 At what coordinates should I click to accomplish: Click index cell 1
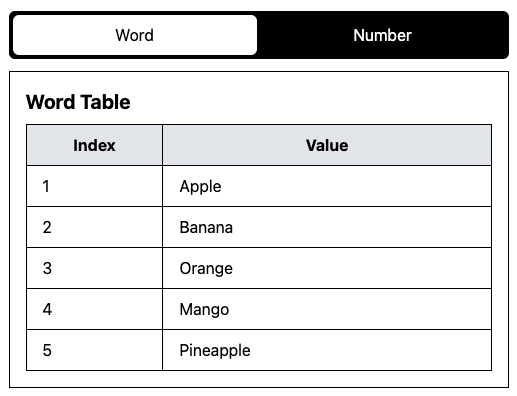[94, 186]
